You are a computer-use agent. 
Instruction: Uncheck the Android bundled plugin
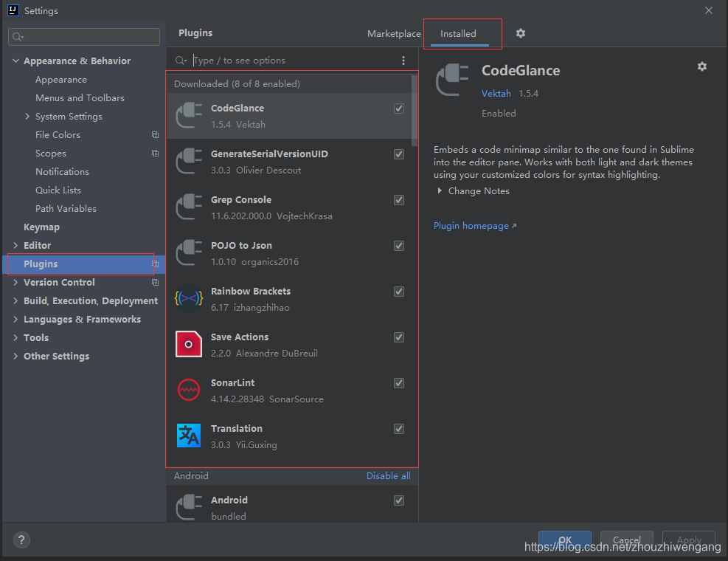399,500
